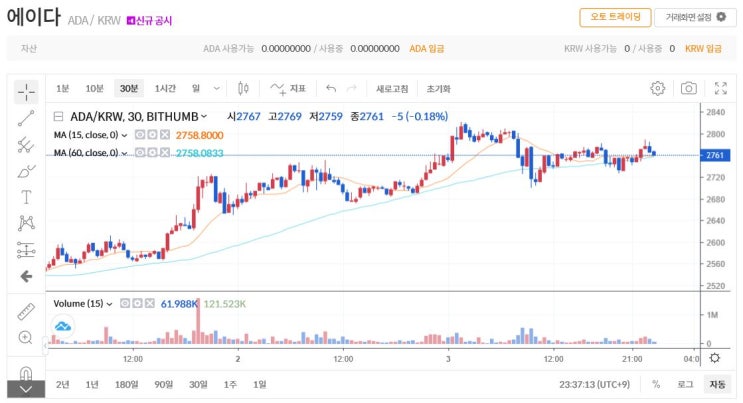Select the ruler measure tool

tap(26, 311)
